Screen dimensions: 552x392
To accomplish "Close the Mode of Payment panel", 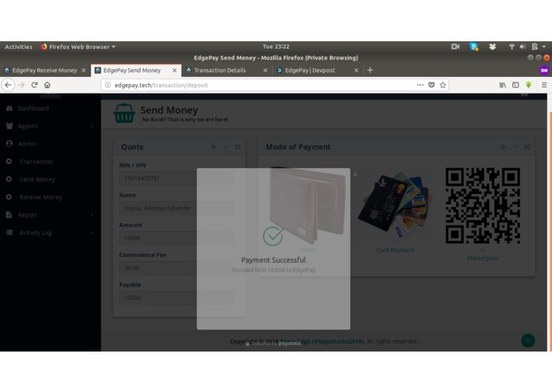I will tap(527, 147).
